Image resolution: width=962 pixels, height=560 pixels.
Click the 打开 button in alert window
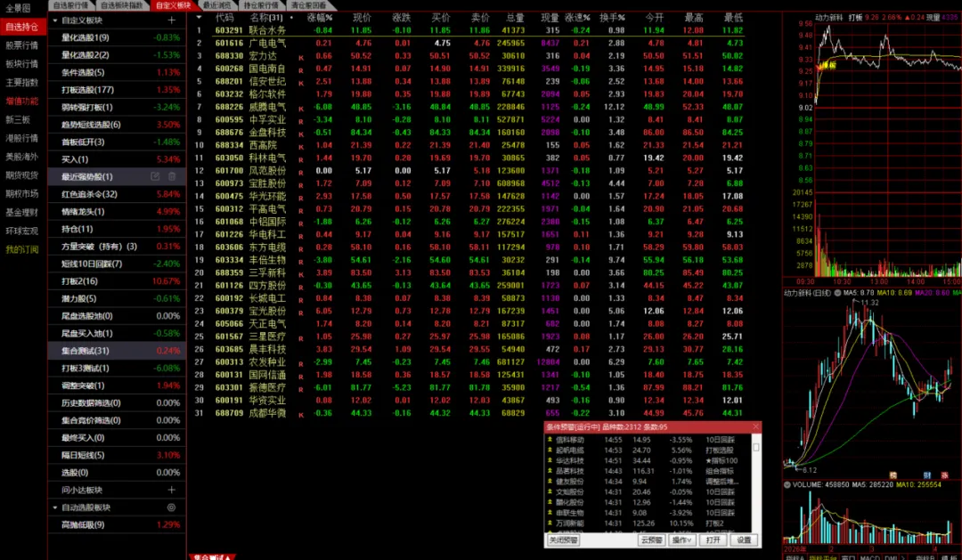coord(713,540)
